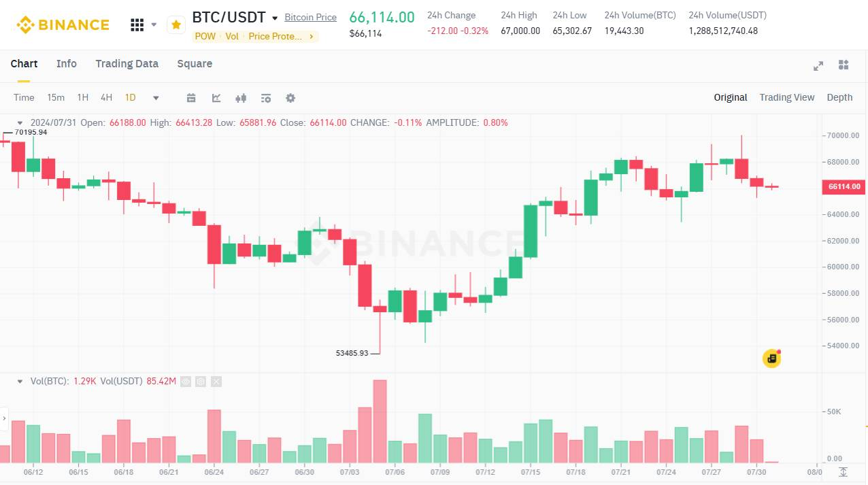
Task: Open the Binance apps grid menu
Action: pos(137,25)
